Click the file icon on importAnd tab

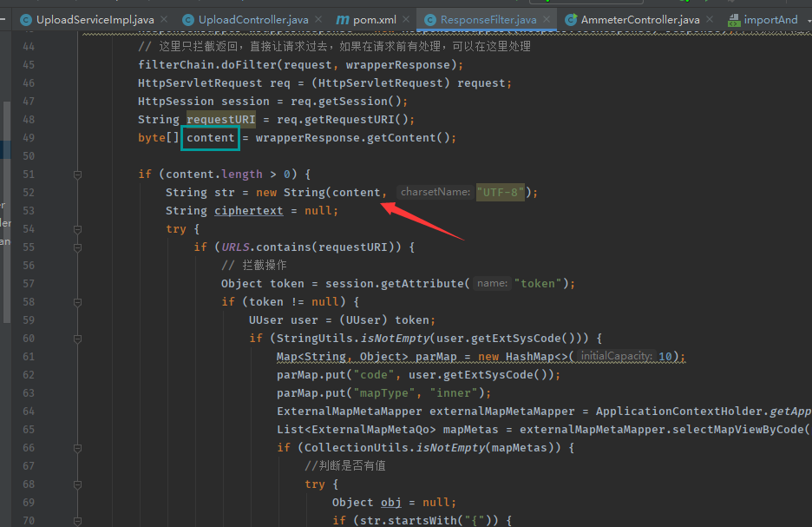tap(734, 20)
